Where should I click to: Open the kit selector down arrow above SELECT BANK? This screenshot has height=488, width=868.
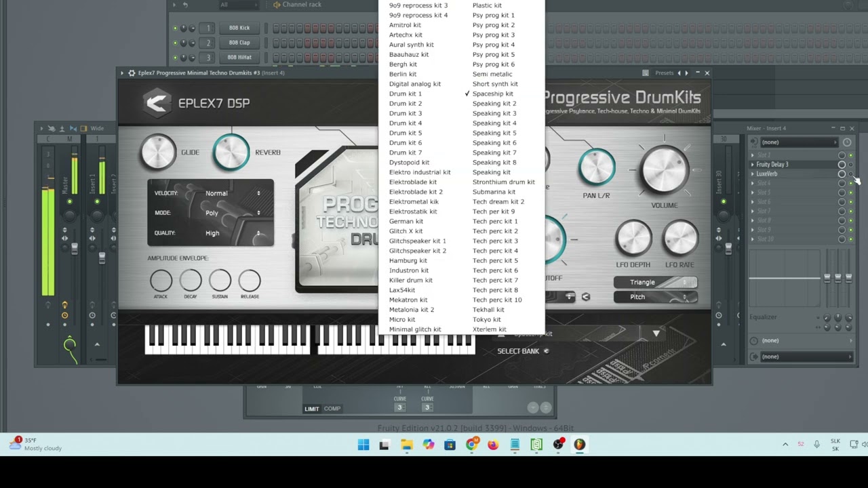pyautogui.click(x=656, y=333)
